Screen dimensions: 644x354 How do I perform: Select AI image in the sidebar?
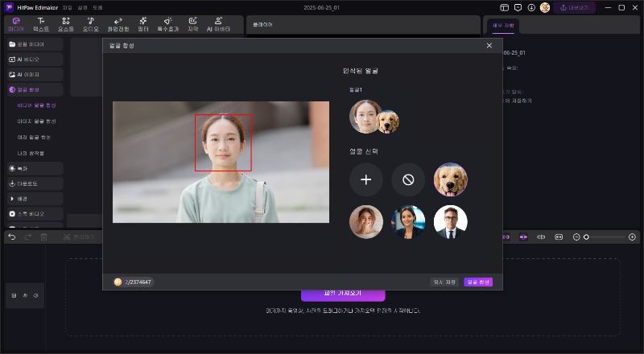(x=35, y=75)
